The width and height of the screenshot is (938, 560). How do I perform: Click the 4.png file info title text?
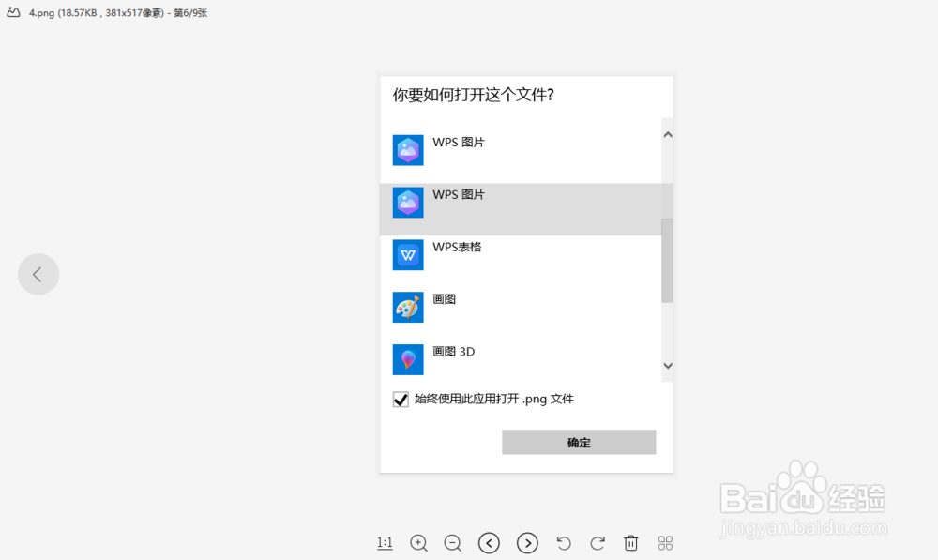coord(118,12)
